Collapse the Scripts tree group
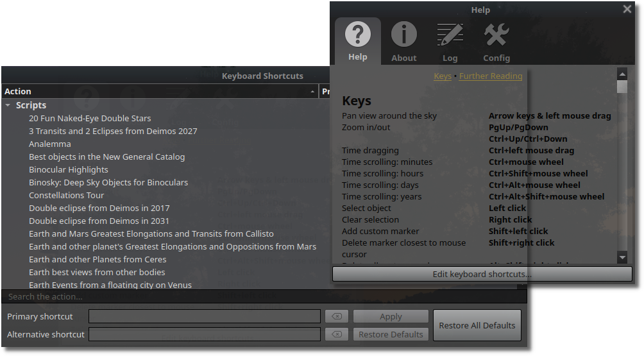 coord(8,105)
